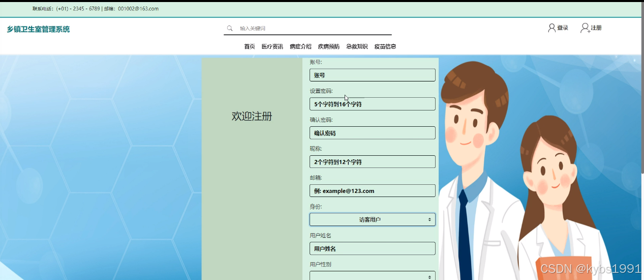Click the 设置密码: label
The height and width of the screenshot is (280, 644).
(x=321, y=91)
